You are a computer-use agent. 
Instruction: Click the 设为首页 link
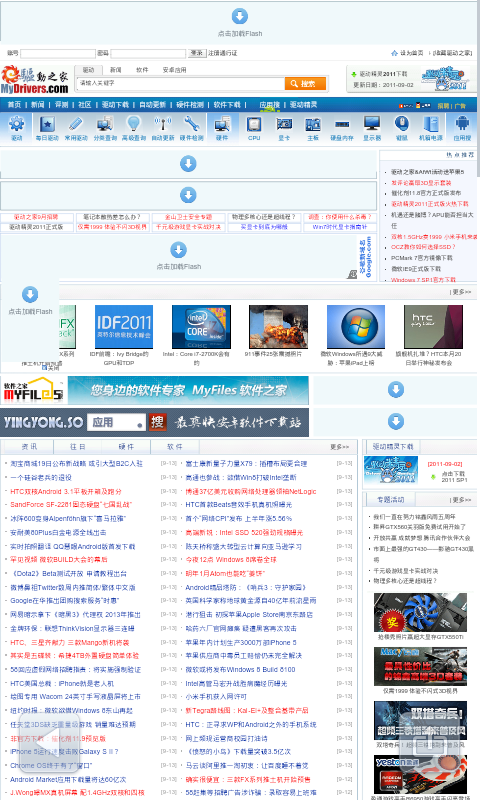point(411,53)
